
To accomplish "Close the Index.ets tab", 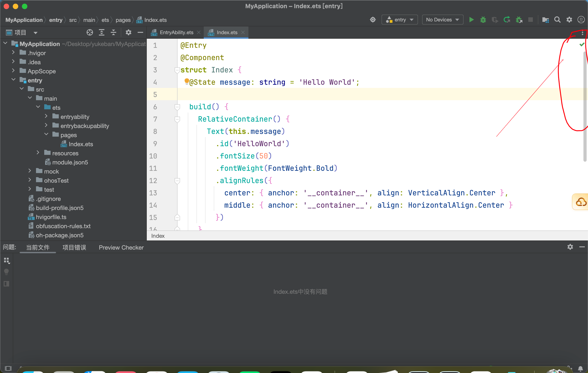I will click(x=243, y=32).
